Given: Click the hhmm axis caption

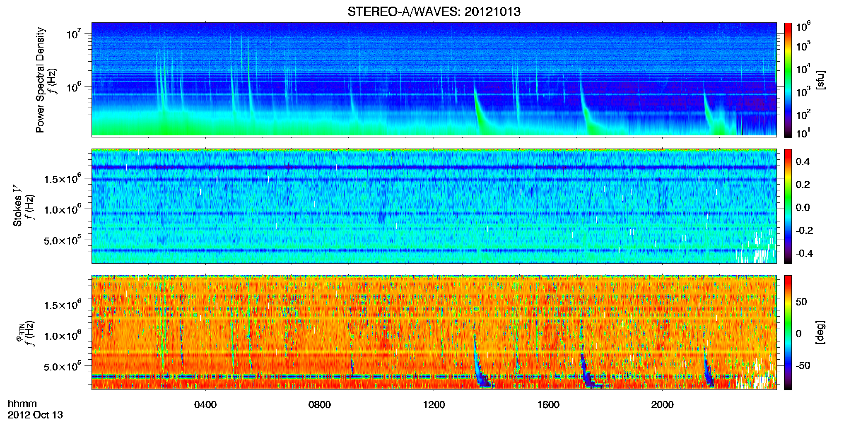Looking at the screenshot, I should (x=22, y=404).
